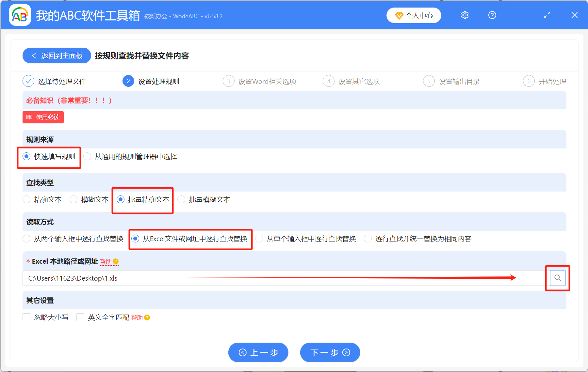Click the orange help icon beside Excel 本地路径或网址
The image size is (588, 372).
tap(116, 261)
